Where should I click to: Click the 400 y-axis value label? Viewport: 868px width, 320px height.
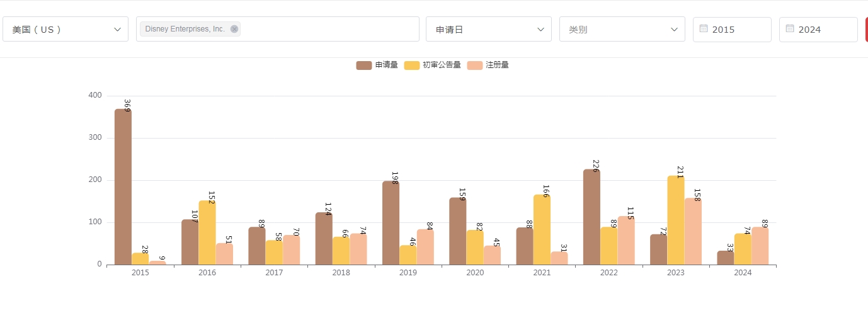point(95,95)
